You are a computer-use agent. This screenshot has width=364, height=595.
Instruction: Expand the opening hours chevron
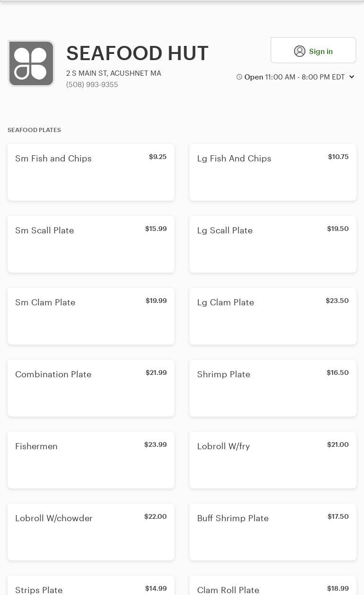352,77
